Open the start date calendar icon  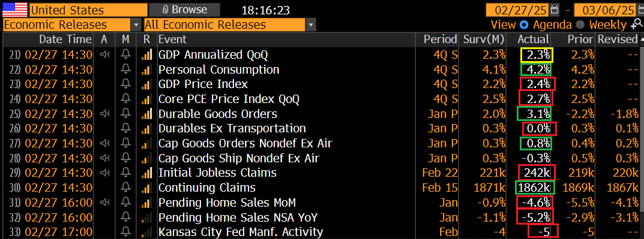554,10
